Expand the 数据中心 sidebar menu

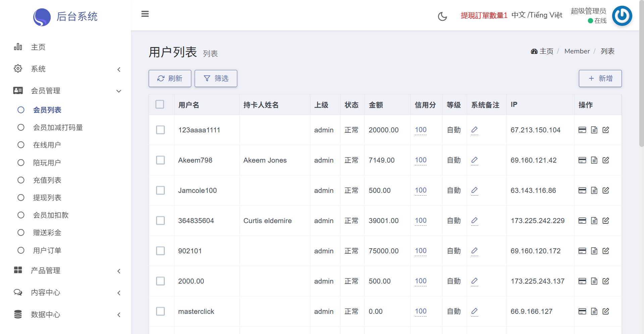point(65,315)
